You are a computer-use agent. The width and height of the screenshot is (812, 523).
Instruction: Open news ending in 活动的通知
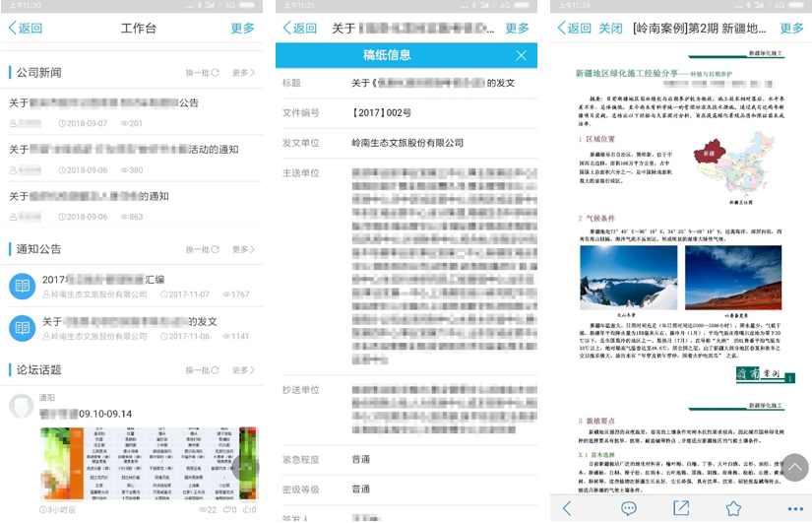coord(132,159)
